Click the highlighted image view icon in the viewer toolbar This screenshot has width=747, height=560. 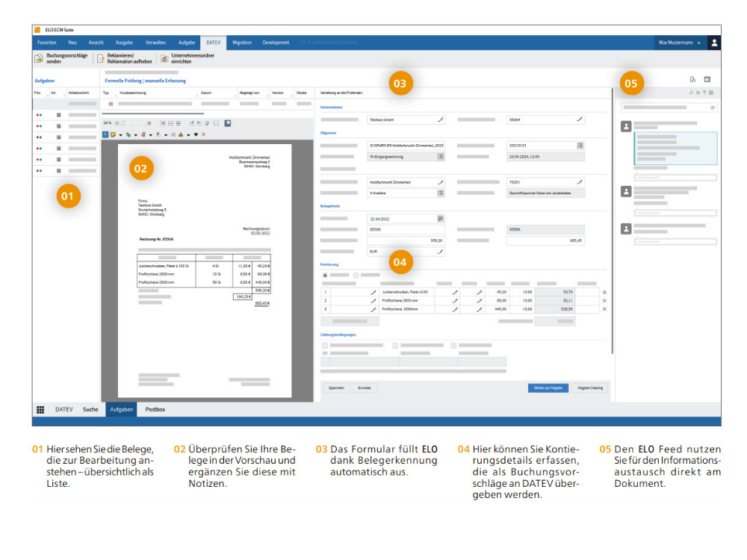tap(228, 123)
